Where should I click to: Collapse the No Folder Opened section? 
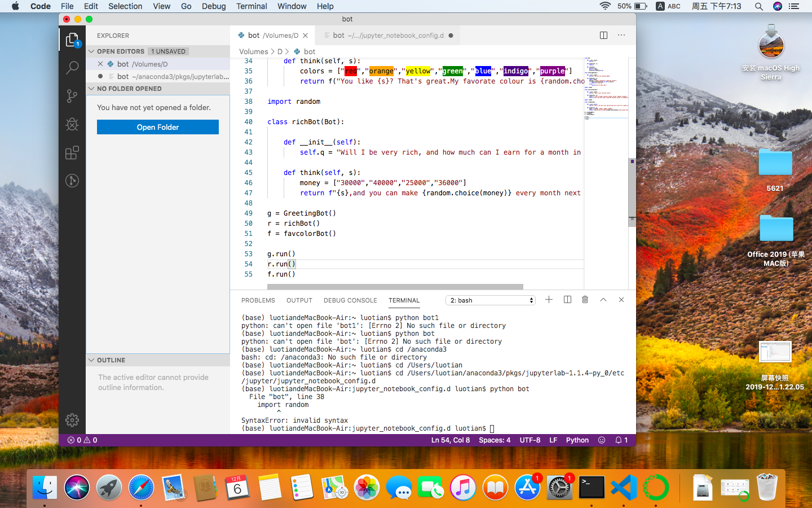tap(158, 89)
